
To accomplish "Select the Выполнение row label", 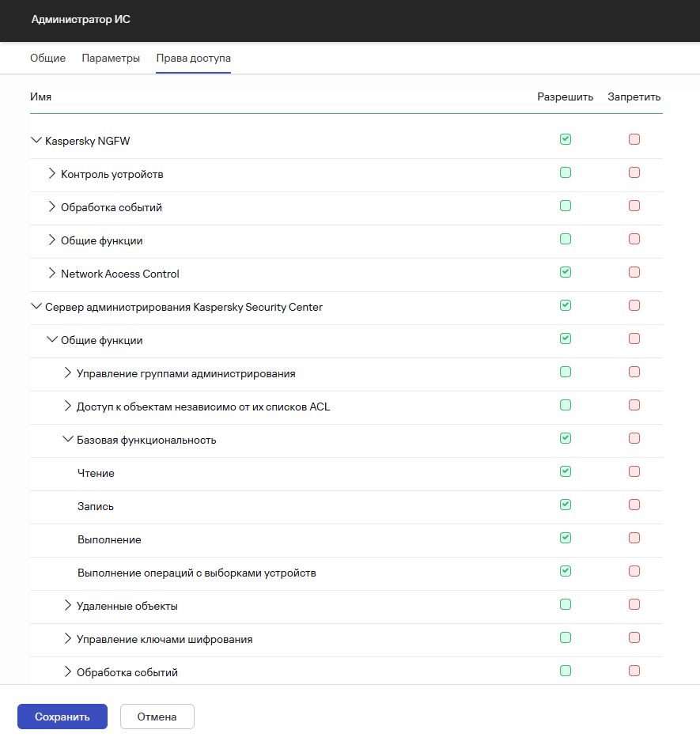I will [109, 539].
